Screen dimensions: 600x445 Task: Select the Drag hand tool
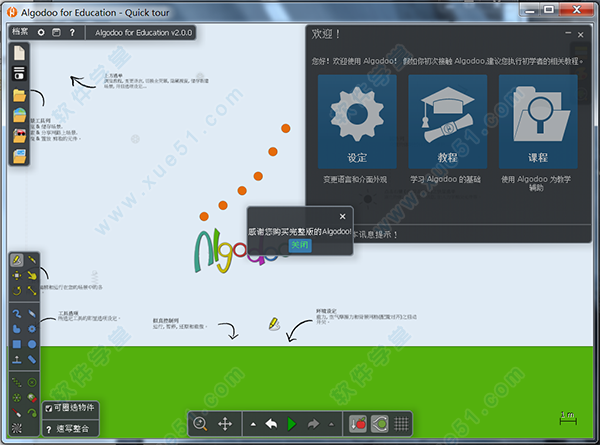(32, 275)
